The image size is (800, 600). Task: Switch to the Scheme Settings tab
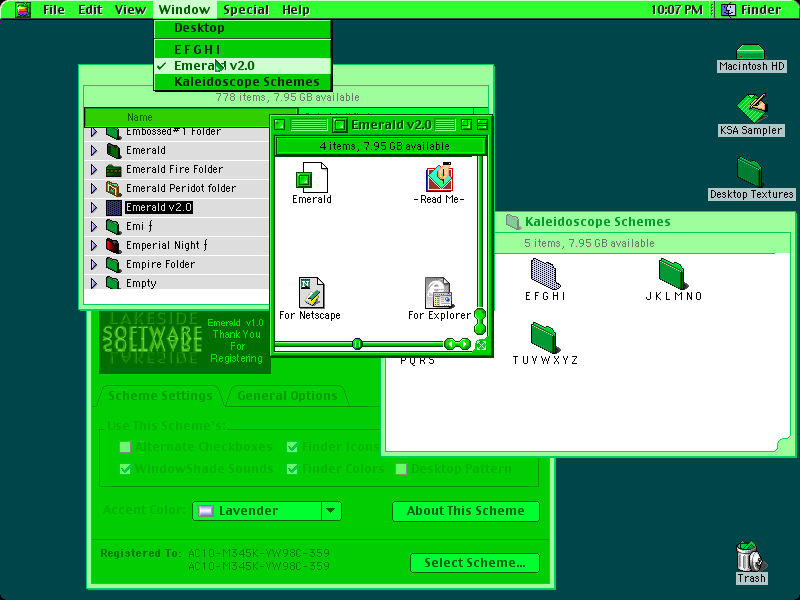160,396
